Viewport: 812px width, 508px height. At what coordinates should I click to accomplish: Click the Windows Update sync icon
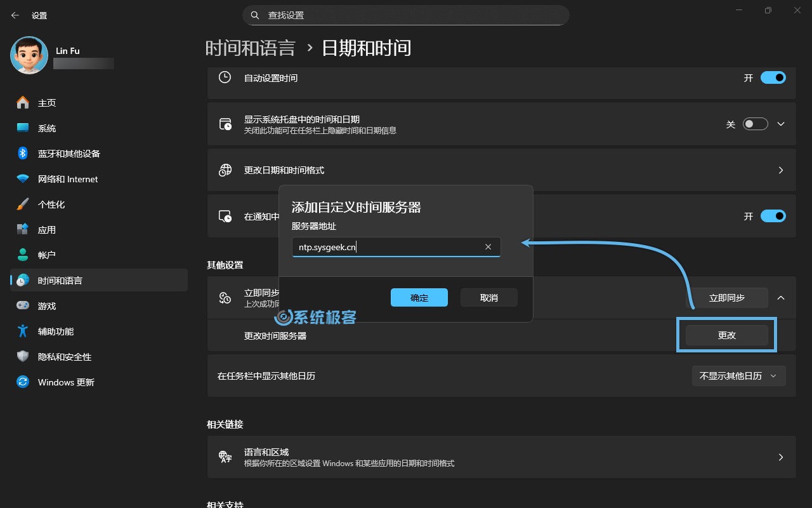click(x=23, y=382)
